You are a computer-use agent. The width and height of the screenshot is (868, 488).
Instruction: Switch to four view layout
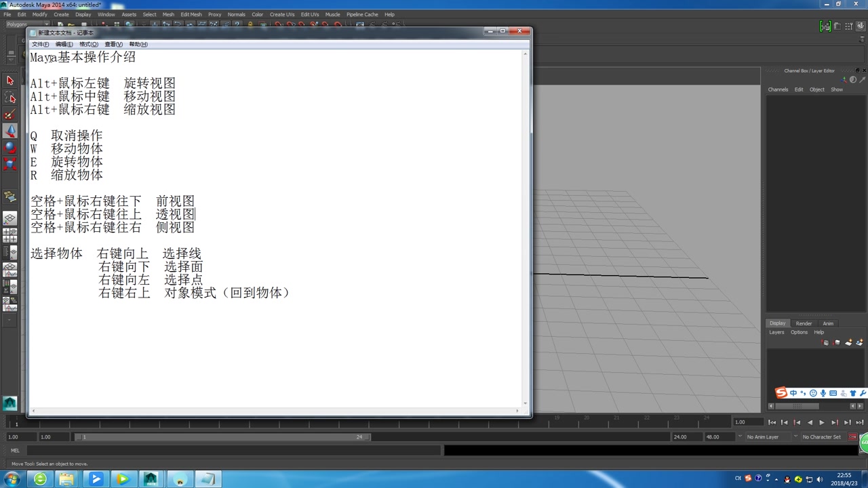tap(9, 235)
